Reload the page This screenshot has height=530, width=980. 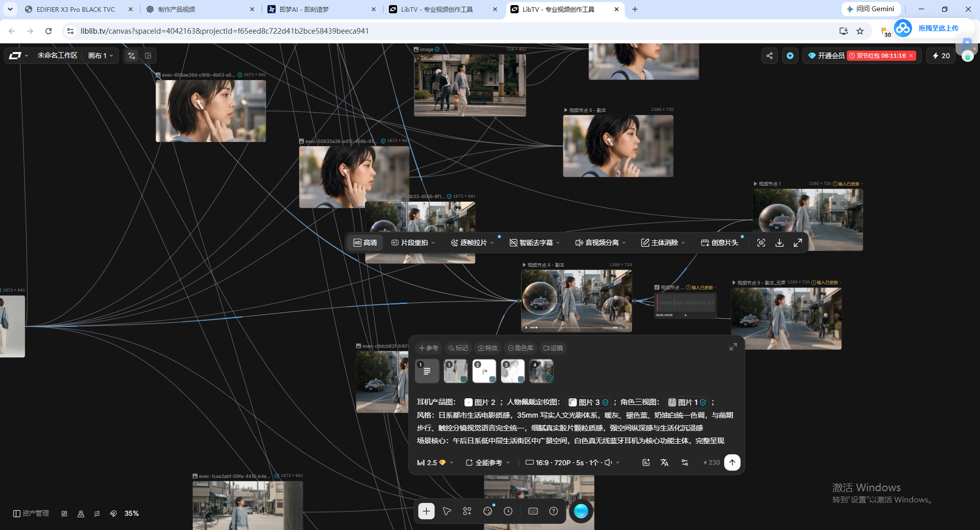[48, 31]
